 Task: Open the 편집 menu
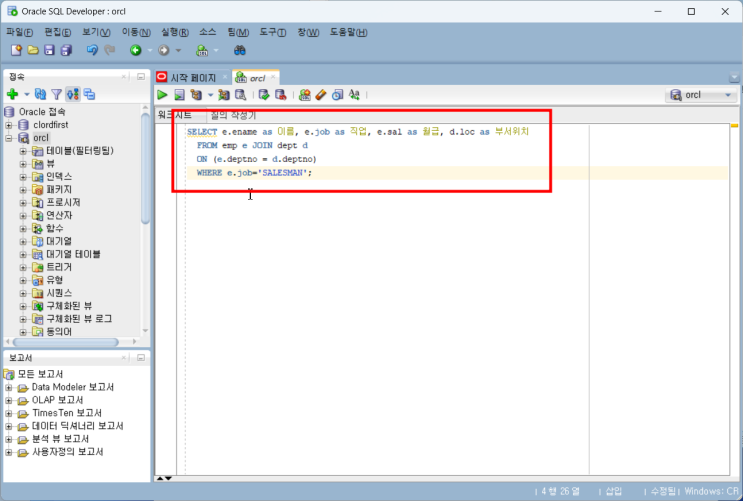[x=58, y=32]
